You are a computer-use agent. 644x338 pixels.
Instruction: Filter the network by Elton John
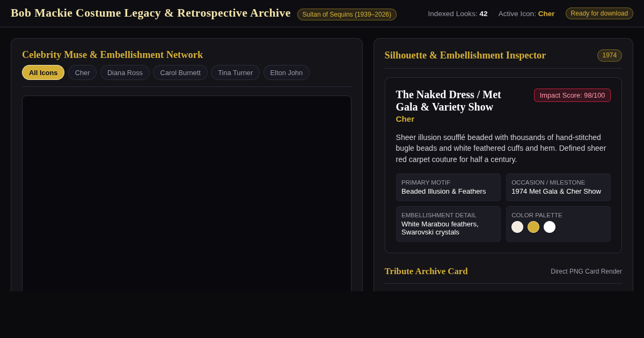tap(286, 72)
